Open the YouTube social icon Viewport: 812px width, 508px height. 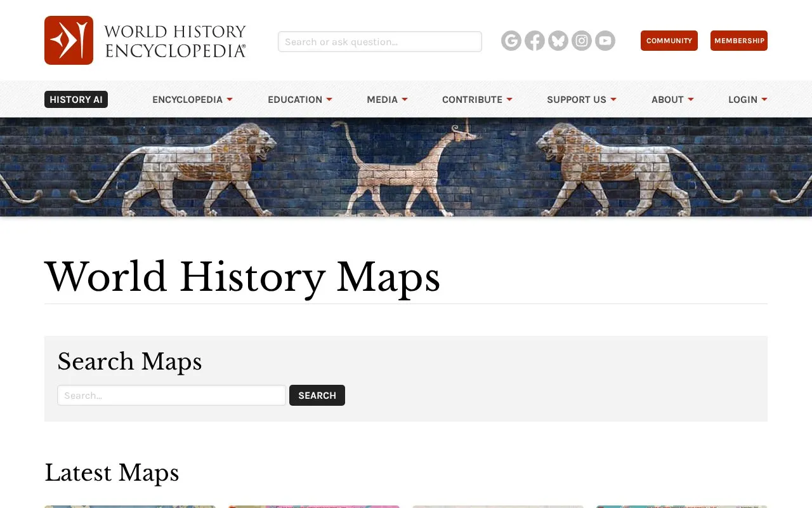pos(605,41)
